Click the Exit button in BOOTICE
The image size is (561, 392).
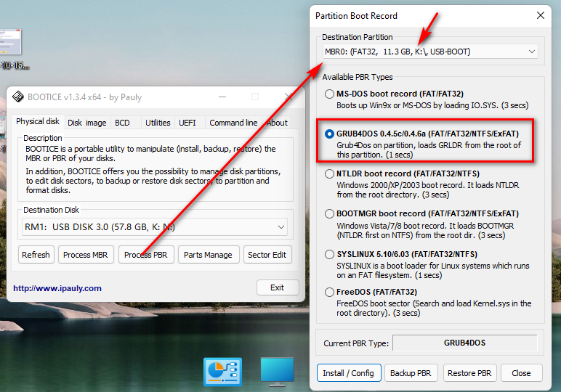278,287
